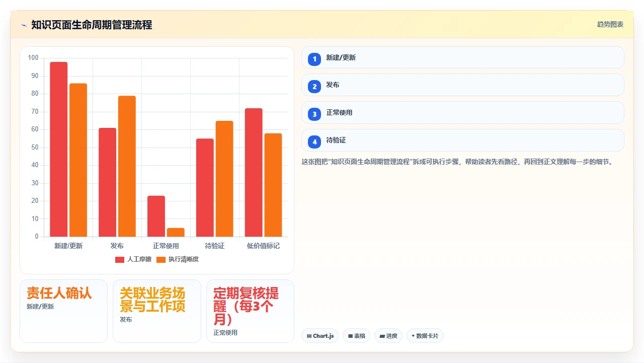Open the 待验证 step row
Image resolution: width=644 pixels, height=363 pixels.
[463, 140]
